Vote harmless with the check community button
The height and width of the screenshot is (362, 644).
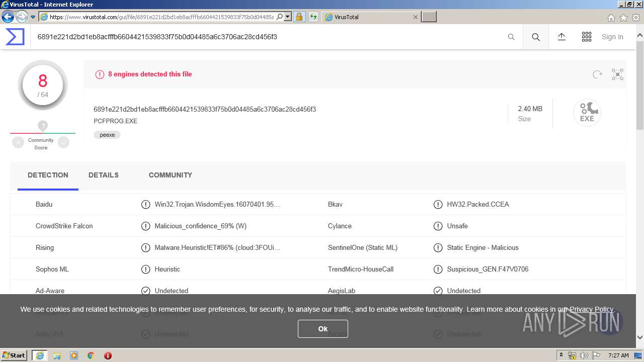[63, 143]
